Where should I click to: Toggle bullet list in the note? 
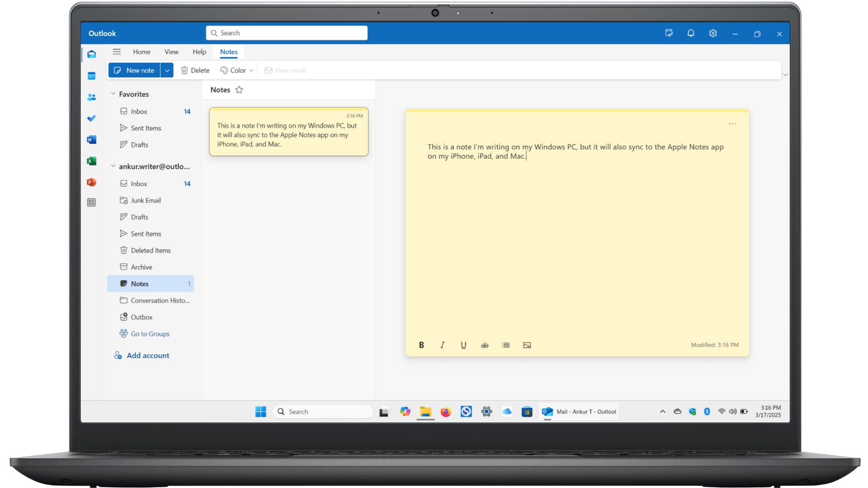[506, 345]
